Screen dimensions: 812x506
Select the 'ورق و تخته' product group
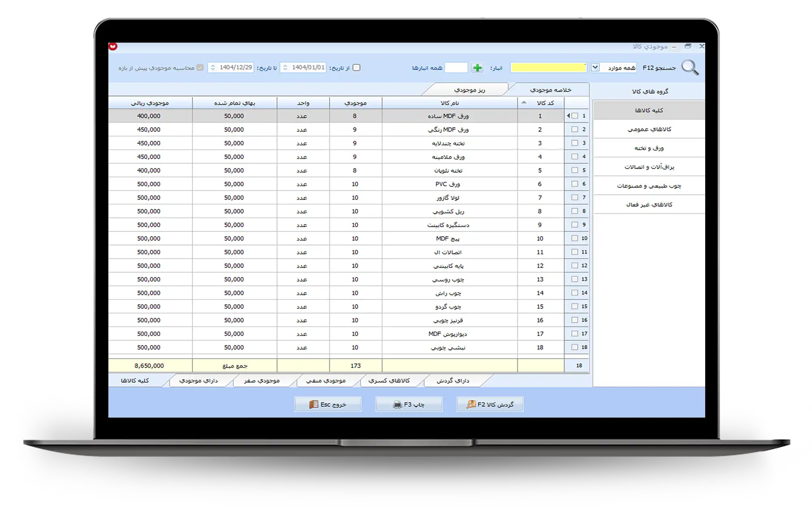[649, 148]
